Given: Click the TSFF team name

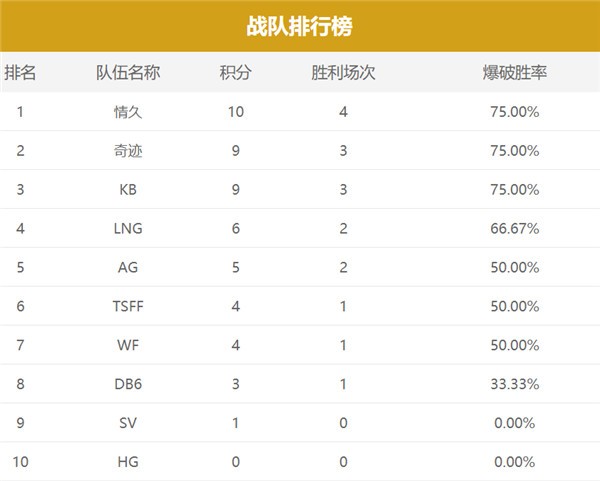Looking at the screenshot, I should [x=129, y=307].
